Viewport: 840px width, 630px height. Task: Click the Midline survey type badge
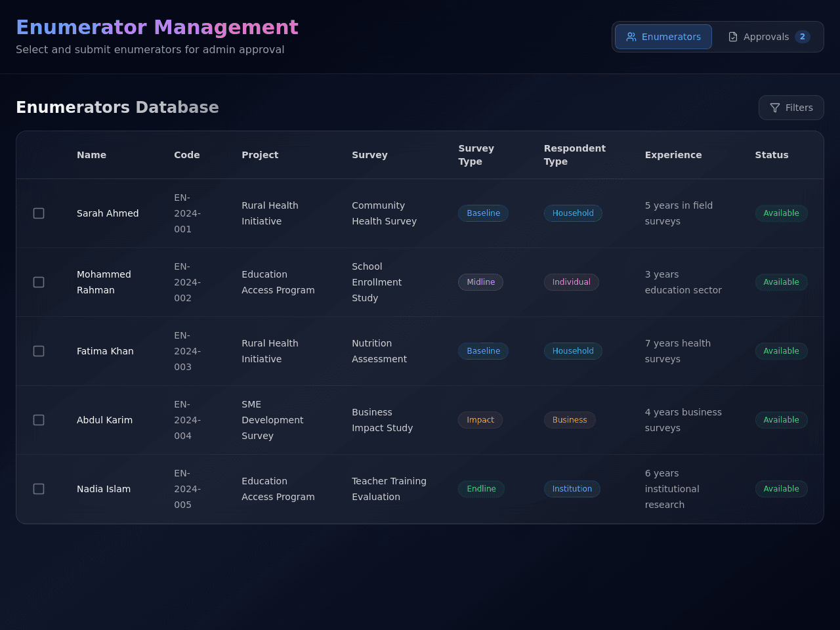tap(480, 282)
